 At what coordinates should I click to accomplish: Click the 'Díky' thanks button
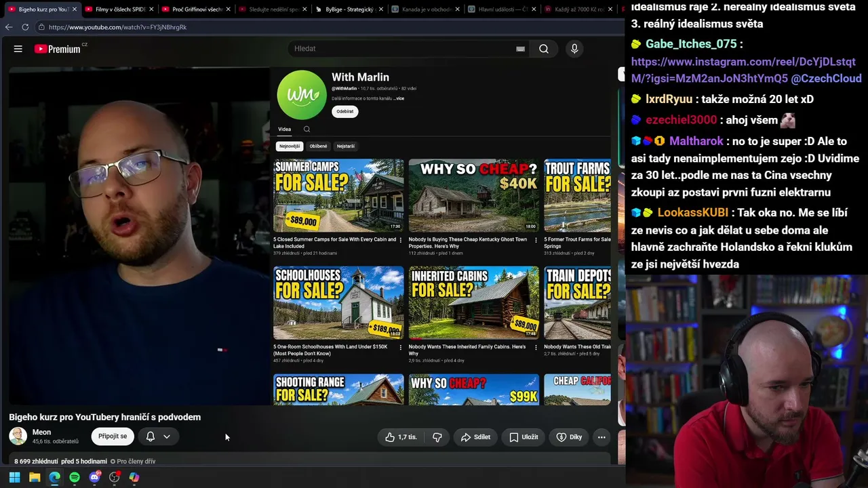569,437
